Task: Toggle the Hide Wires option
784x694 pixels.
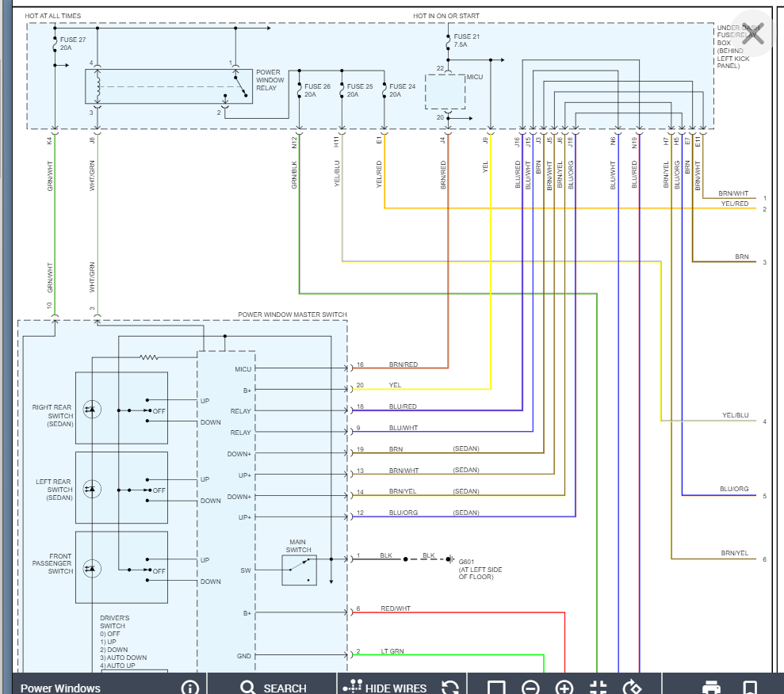Action: coord(385,687)
